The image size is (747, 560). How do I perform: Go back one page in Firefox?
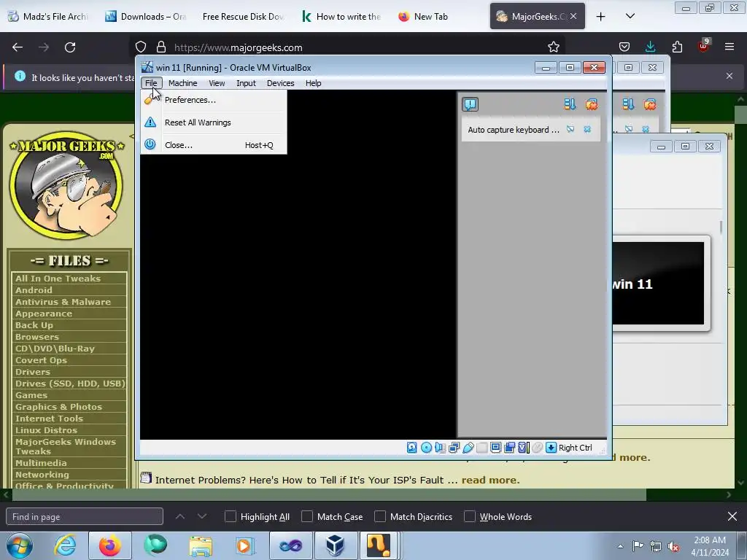pos(18,47)
